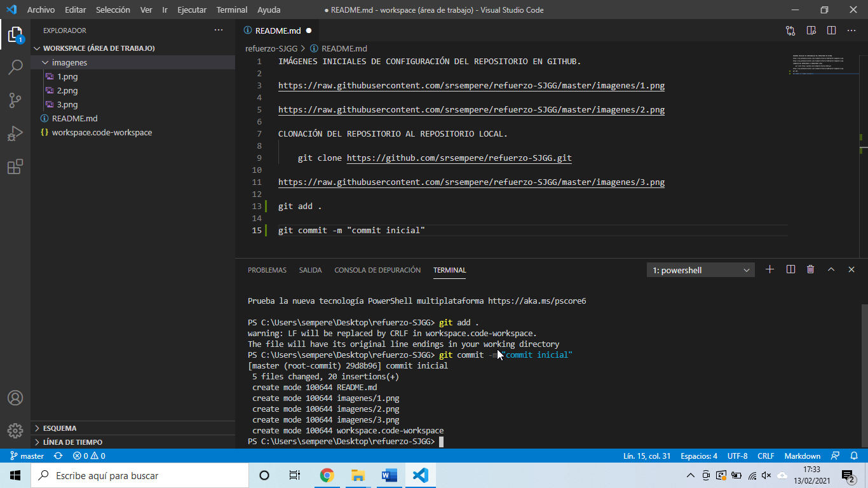Select the SALIDA panel tab

(x=310, y=270)
